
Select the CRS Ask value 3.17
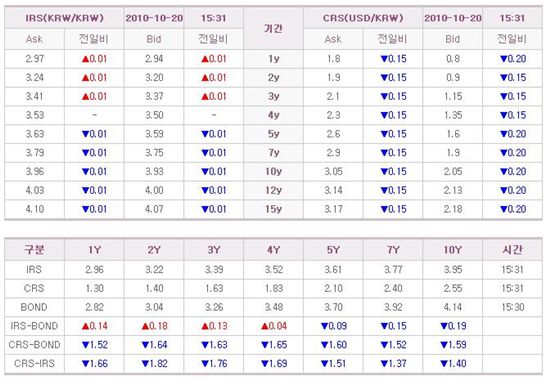click(x=333, y=209)
